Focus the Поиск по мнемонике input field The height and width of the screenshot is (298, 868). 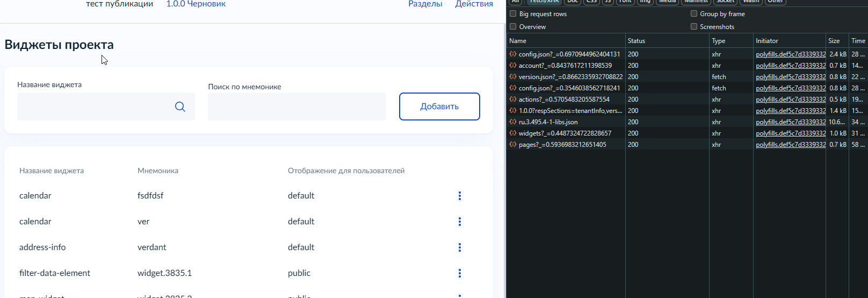297,107
